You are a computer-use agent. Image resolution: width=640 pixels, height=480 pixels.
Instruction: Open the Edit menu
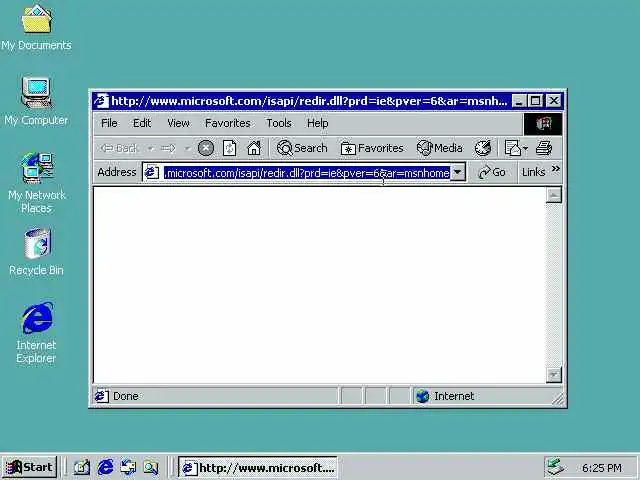142,123
